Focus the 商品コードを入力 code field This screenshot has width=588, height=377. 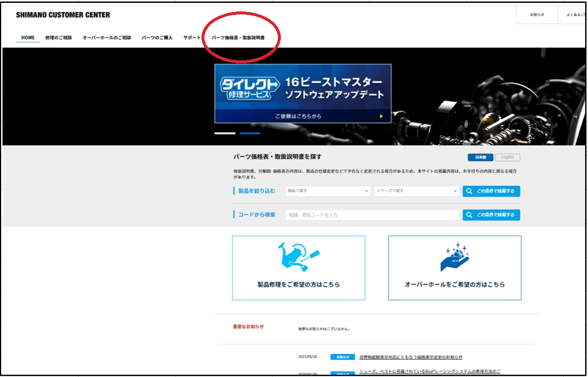(x=372, y=215)
